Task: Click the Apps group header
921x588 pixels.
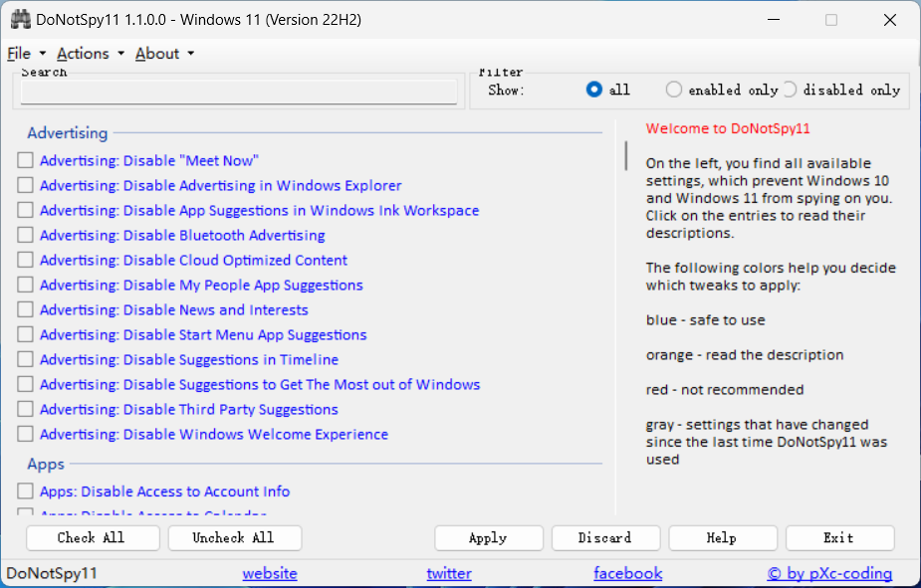Action: (46, 464)
